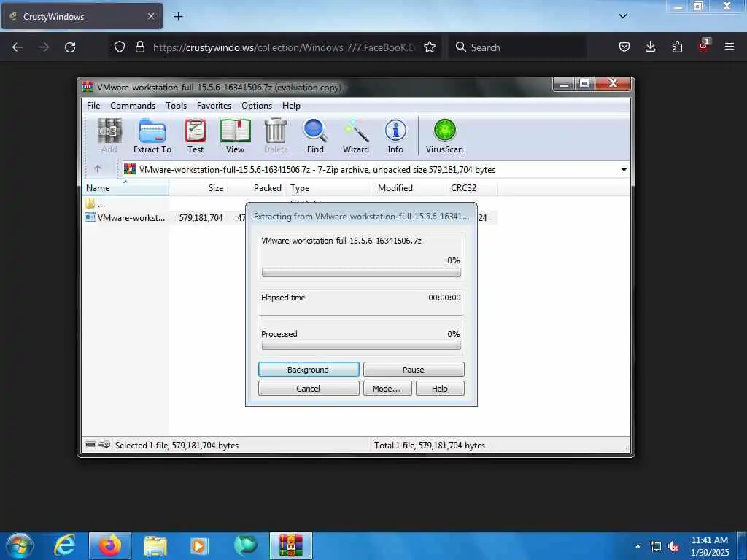This screenshot has height=560, width=747.
Task: Open the Pocket save icon
Action: pos(624,47)
